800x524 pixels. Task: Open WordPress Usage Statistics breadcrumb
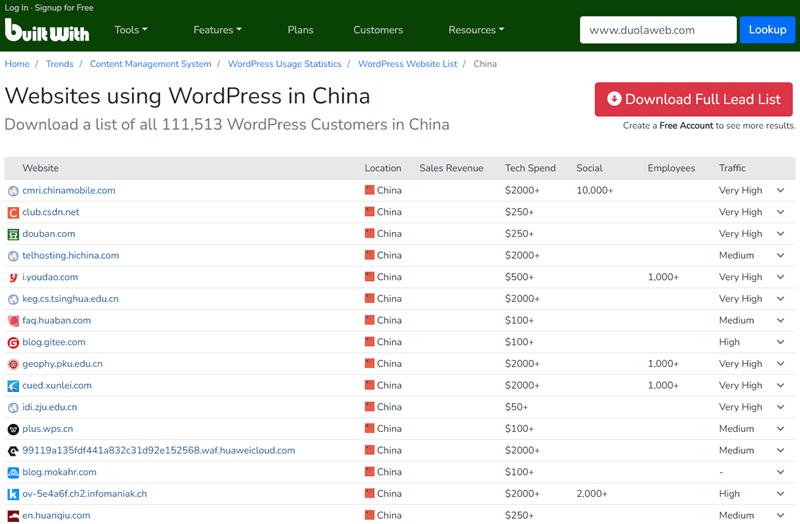(x=285, y=64)
